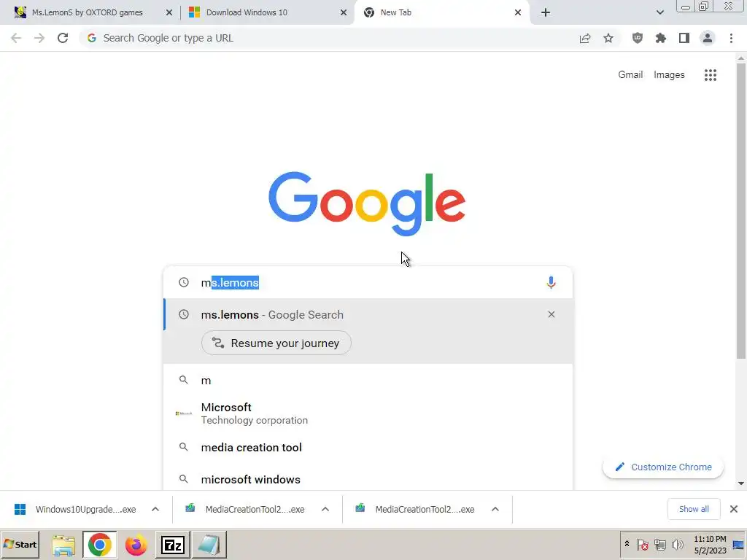Open Google Images link
747x560 pixels.
tap(669, 75)
